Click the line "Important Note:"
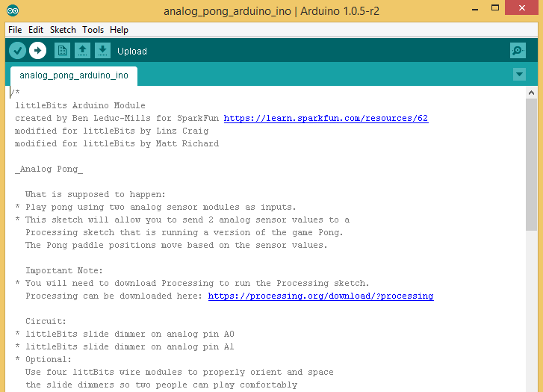This screenshot has height=392, width=543. click(64, 270)
